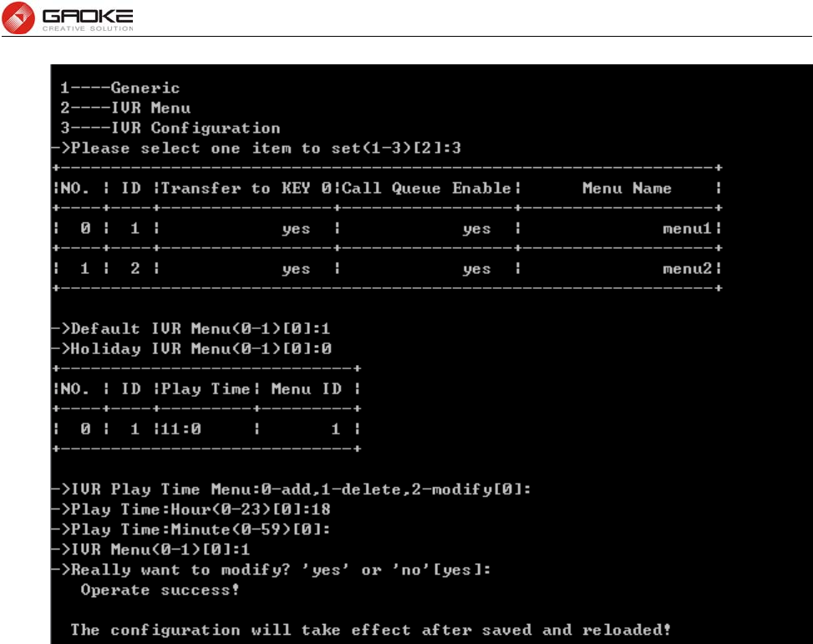Click 'menu1' in the menu table

687,229
